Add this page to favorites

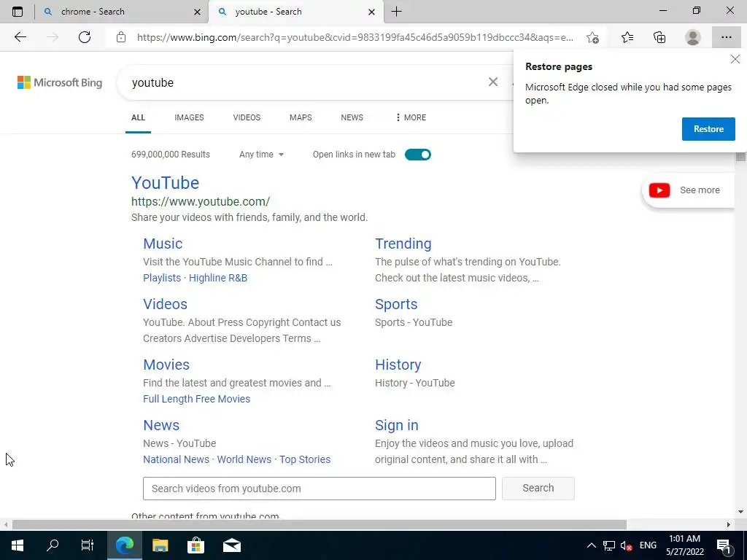point(592,37)
